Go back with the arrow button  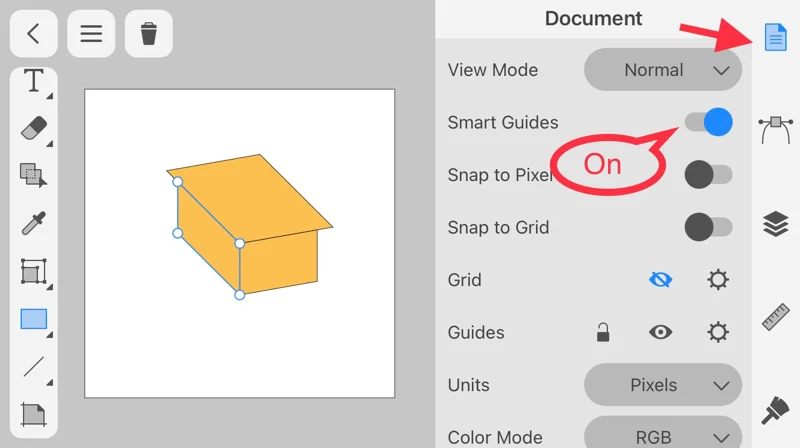34,34
